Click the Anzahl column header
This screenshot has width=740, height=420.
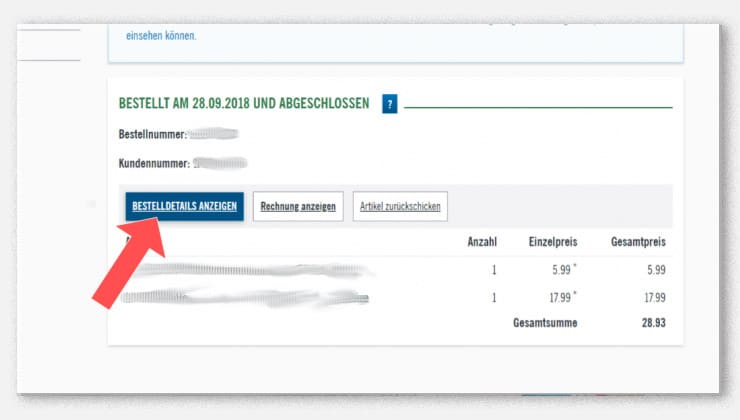point(482,242)
